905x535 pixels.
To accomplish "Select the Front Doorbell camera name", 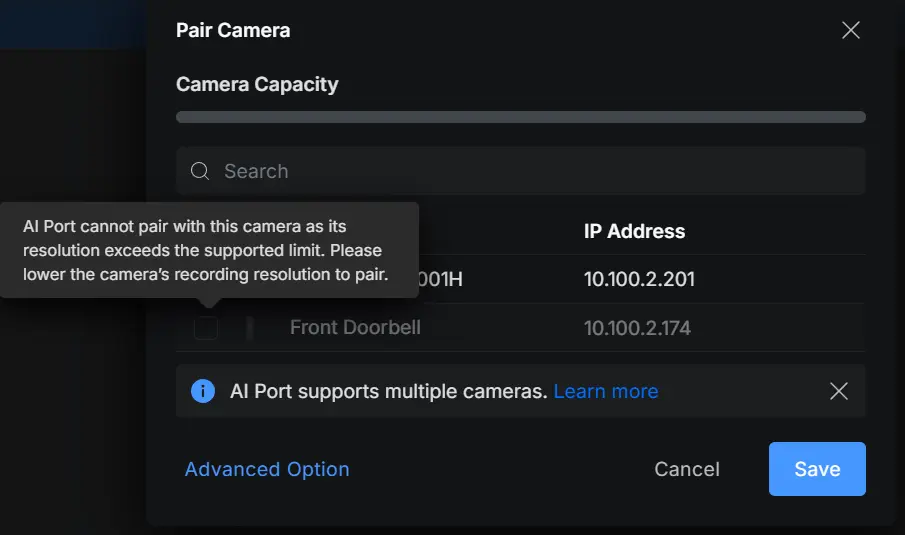I will pyautogui.click(x=355, y=328).
